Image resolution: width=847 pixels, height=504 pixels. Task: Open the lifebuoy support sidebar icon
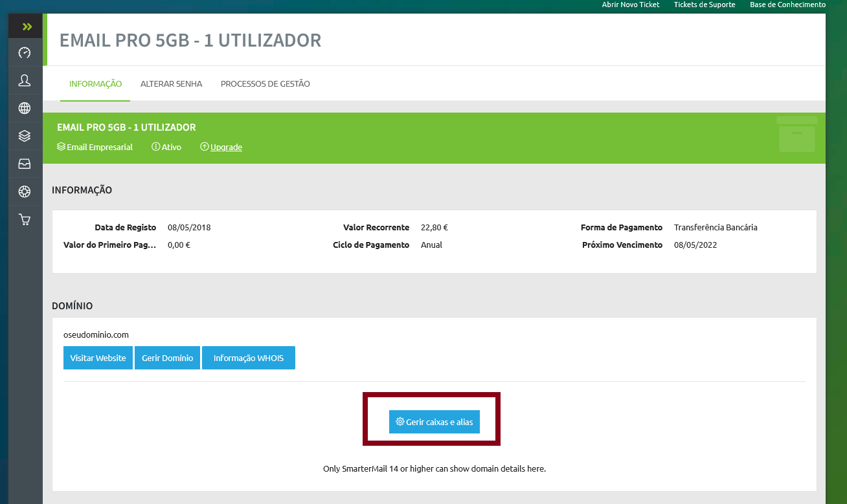[x=25, y=192]
